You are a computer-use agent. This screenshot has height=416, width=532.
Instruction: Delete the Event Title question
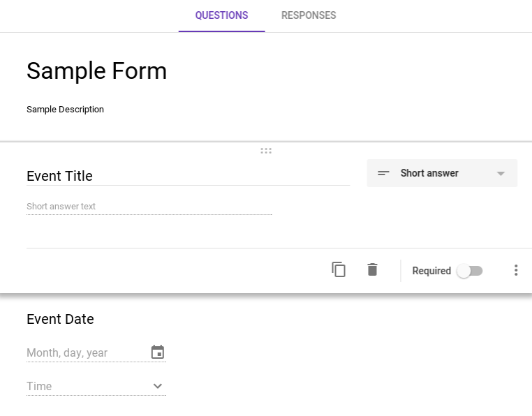tap(372, 269)
